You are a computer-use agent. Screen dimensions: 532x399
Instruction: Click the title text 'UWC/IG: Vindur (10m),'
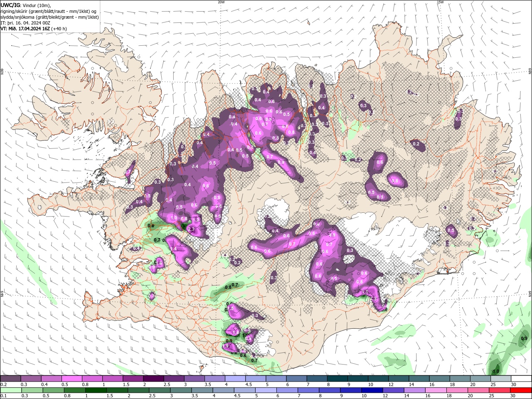(x=26, y=5)
